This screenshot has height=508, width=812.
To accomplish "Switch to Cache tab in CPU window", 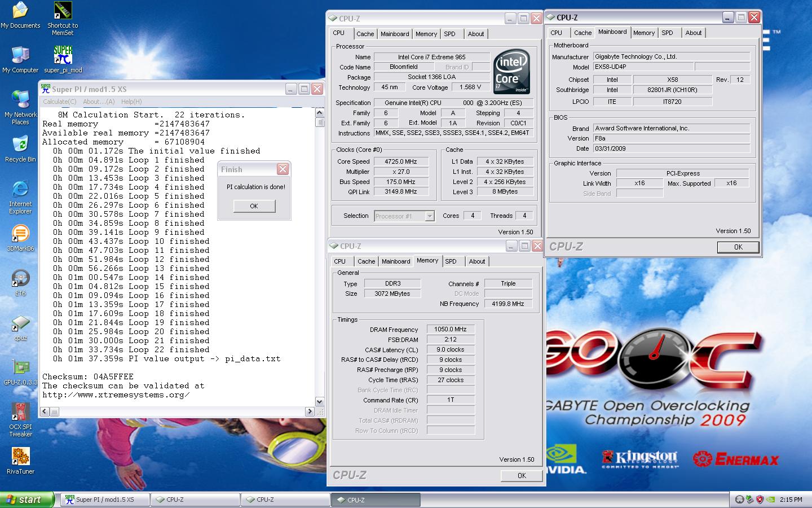I will 365,34.
